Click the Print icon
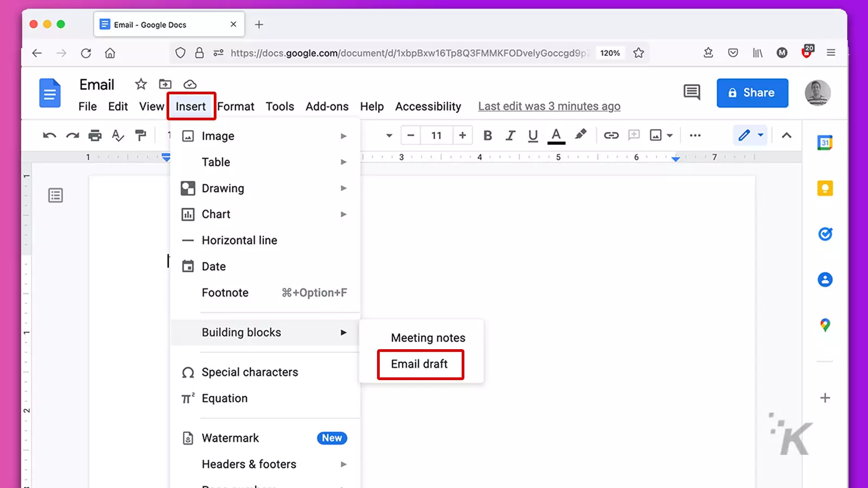The image size is (868, 488). (95, 136)
